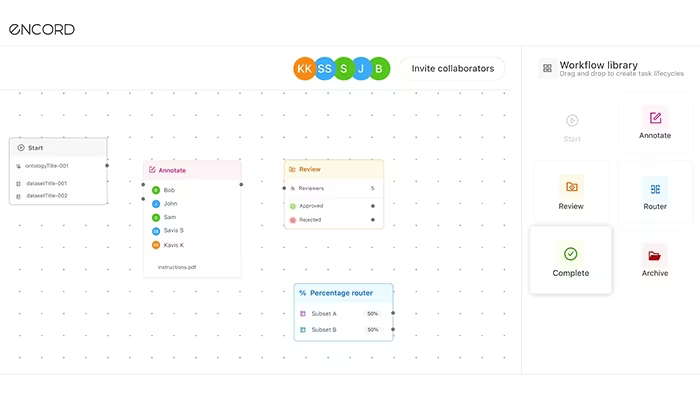Select datasetTitle-001 in the Start node
Image resolution: width=700 pixels, height=400 pixels.
point(46,183)
